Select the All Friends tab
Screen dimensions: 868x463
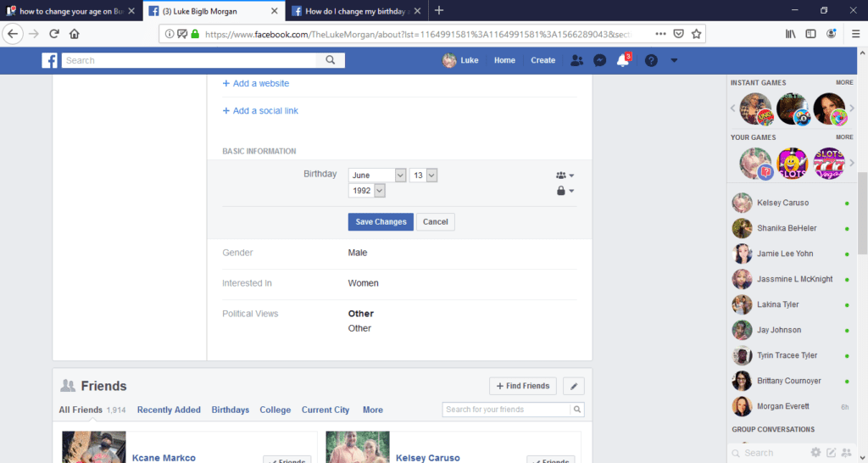pyautogui.click(x=92, y=410)
